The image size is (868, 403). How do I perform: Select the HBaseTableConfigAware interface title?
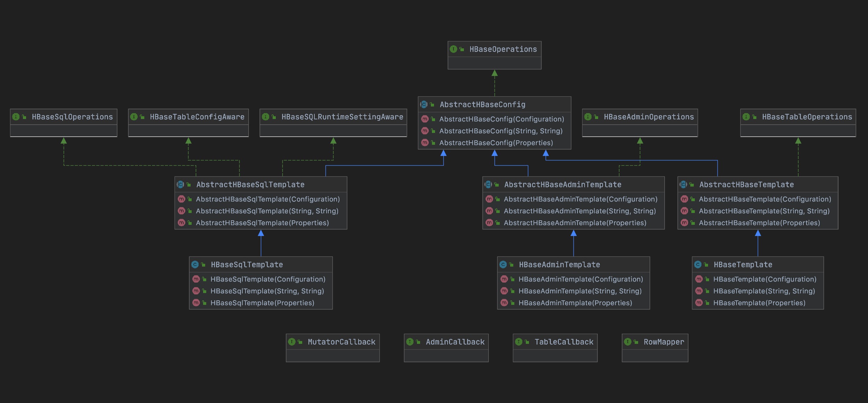point(197,117)
